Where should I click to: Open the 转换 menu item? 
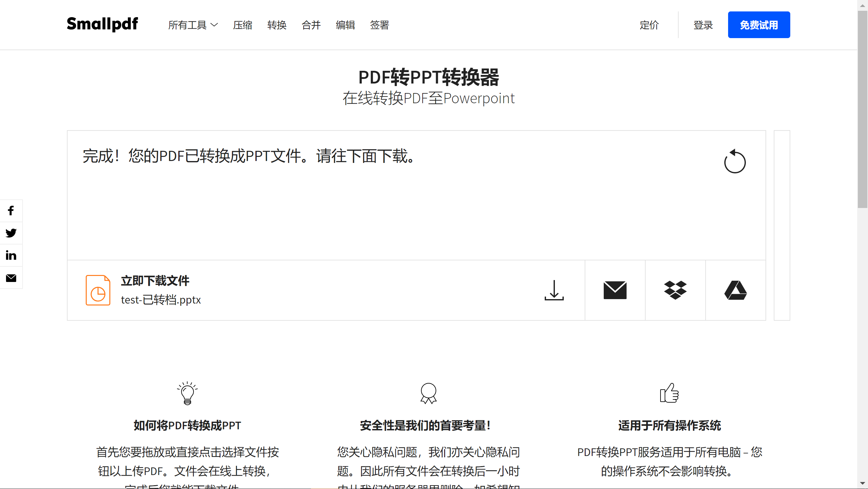(x=277, y=25)
